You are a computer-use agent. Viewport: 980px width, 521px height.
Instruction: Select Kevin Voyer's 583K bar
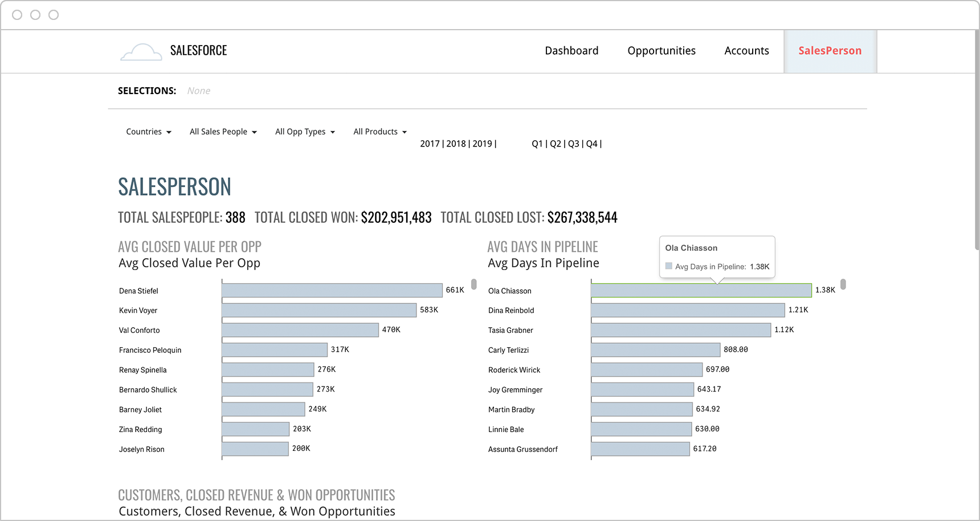pos(319,310)
